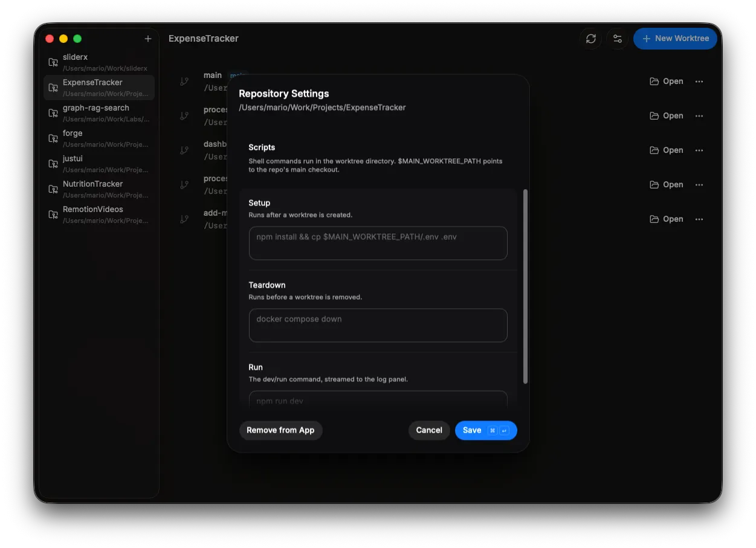The width and height of the screenshot is (756, 548).
Task: Choose the justui repository in the sidebar
Action: click(99, 164)
